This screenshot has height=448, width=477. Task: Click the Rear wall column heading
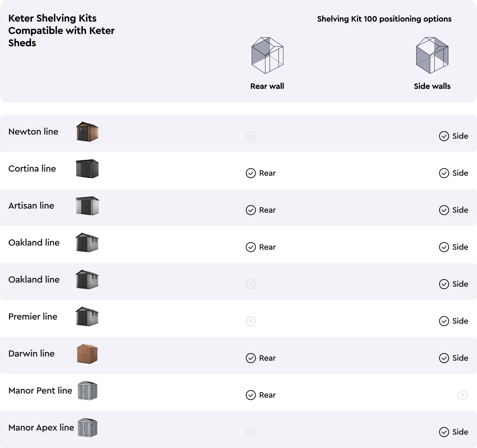(x=267, y=86)
